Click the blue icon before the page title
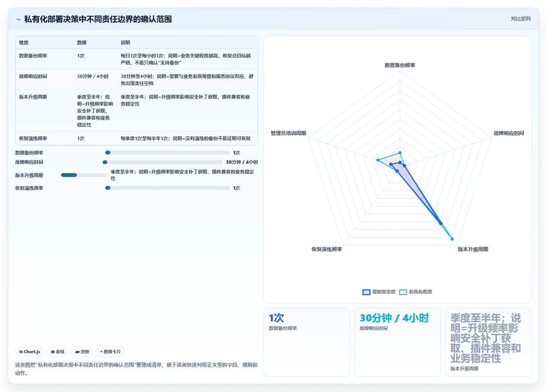Image resolution: width=547 pixels, height=392 pixels. (18, 19)
